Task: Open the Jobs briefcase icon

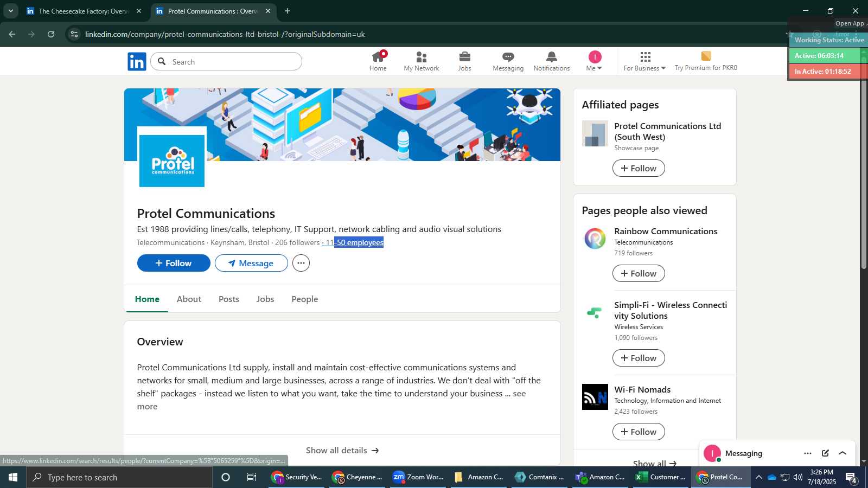Action: [464, 61]
